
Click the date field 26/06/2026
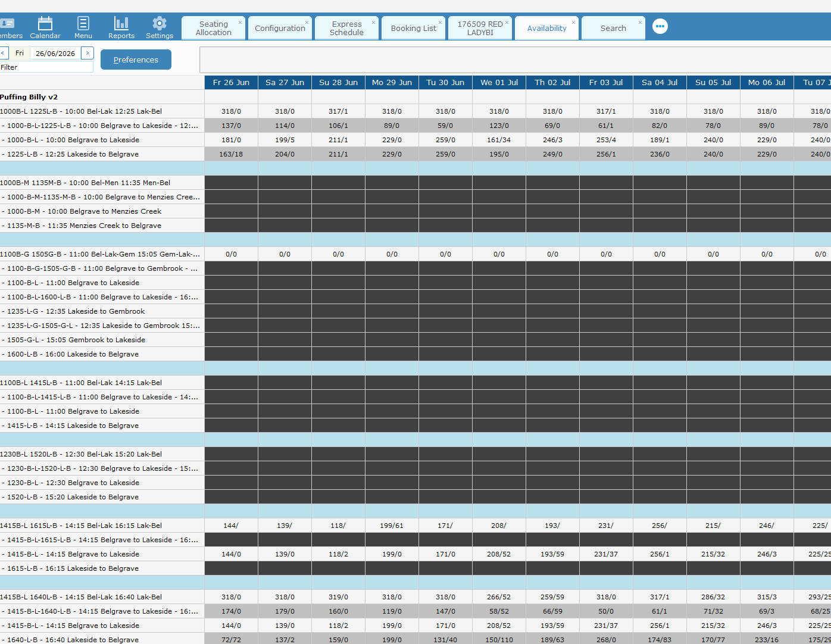[x=55, y=53]
